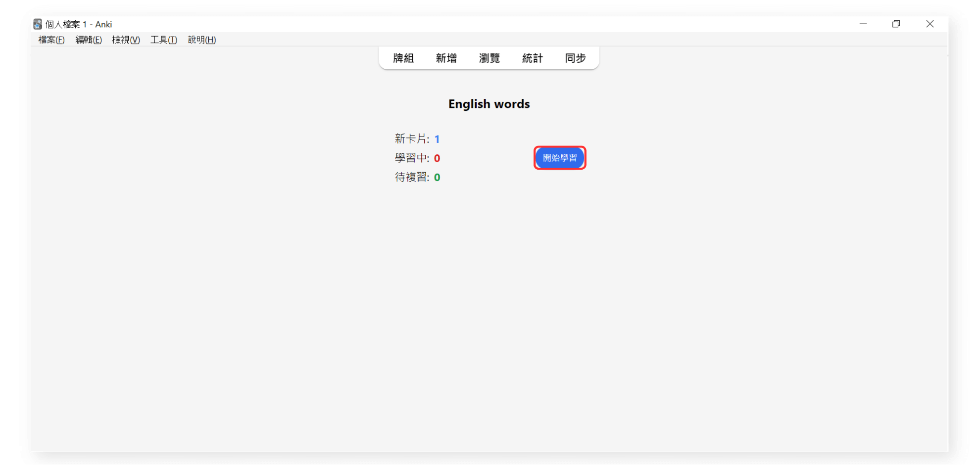The height and width of the screenshot is (470, 980).
Task: Expand the 檢視(V) menu
Action: click(126, 40)
